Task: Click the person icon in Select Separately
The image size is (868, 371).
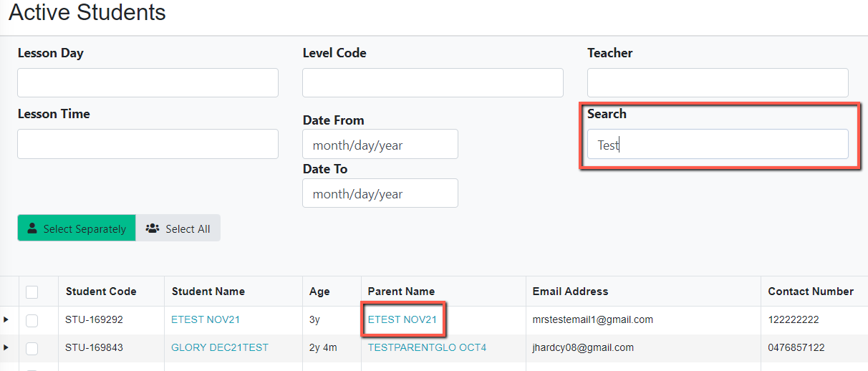Action: 32,228
